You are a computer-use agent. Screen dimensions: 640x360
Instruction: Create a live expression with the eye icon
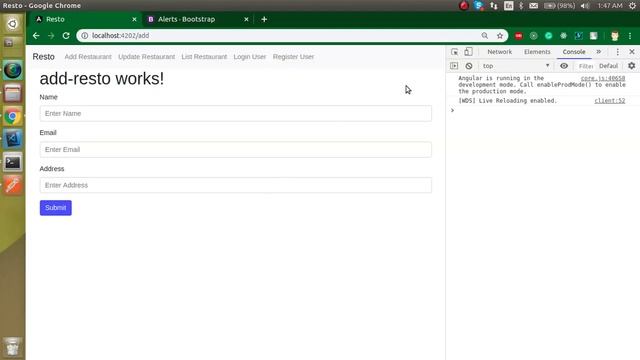[x=564, y=66]
